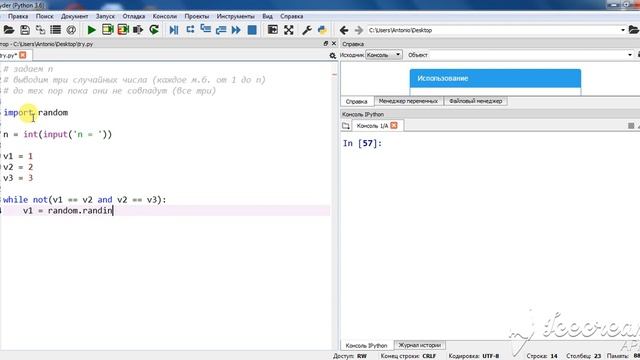Switch to the Файловый менеджер tab
This screenshot has height=360, width=640.
click(476, 101)
